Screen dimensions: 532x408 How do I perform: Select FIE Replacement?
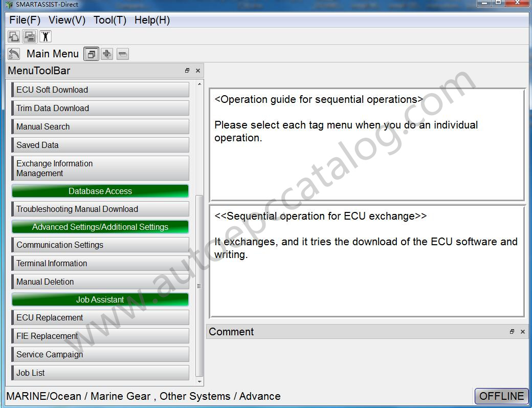[x=100, y=336]
